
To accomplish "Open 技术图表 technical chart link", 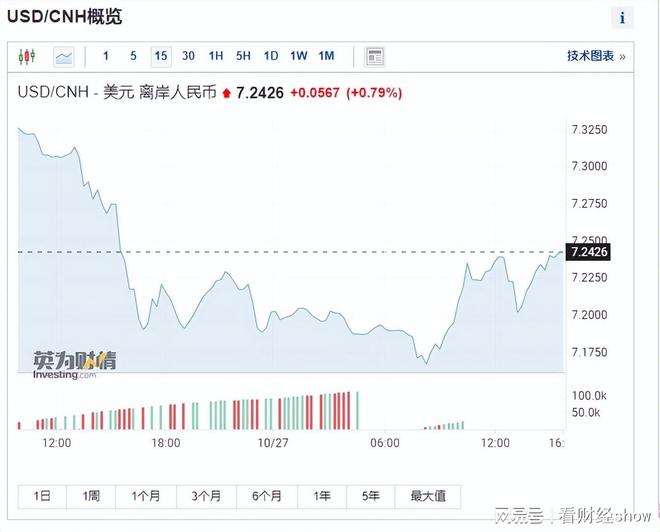I will click(x=596, y=56).
